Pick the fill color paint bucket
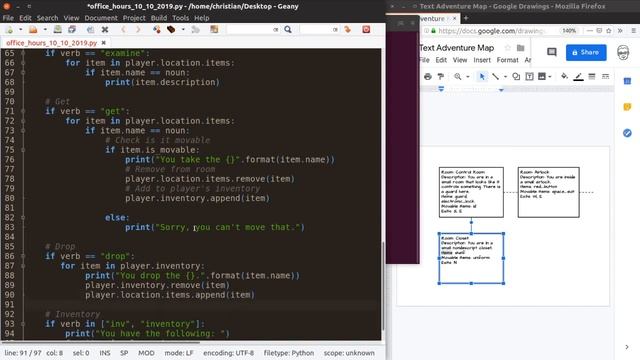 point(564,77)
